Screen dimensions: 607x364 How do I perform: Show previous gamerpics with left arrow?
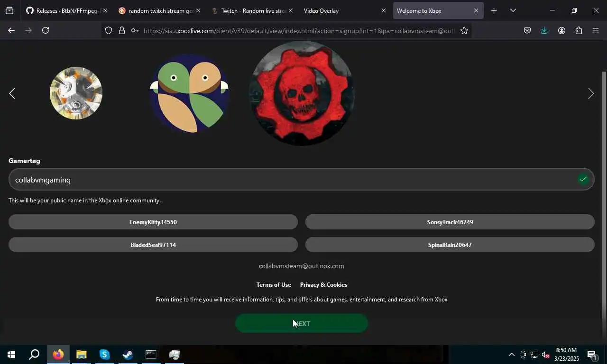click(x=12, y=93)
